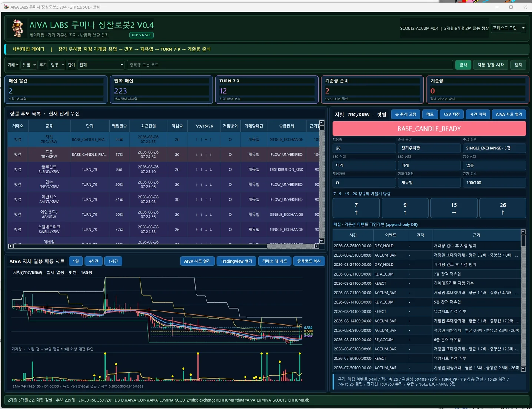532x409 pixels.
Task: Select the 매집 발견 summary card
Action: 56,90
